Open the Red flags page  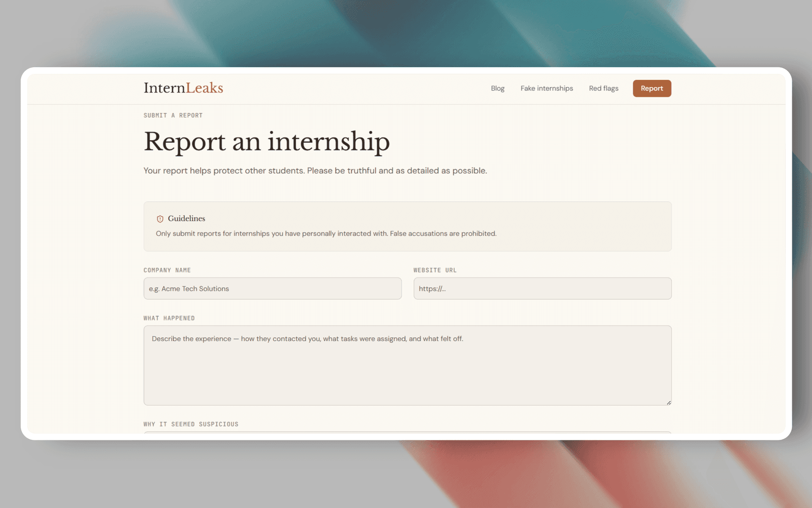tap(603, 88)
